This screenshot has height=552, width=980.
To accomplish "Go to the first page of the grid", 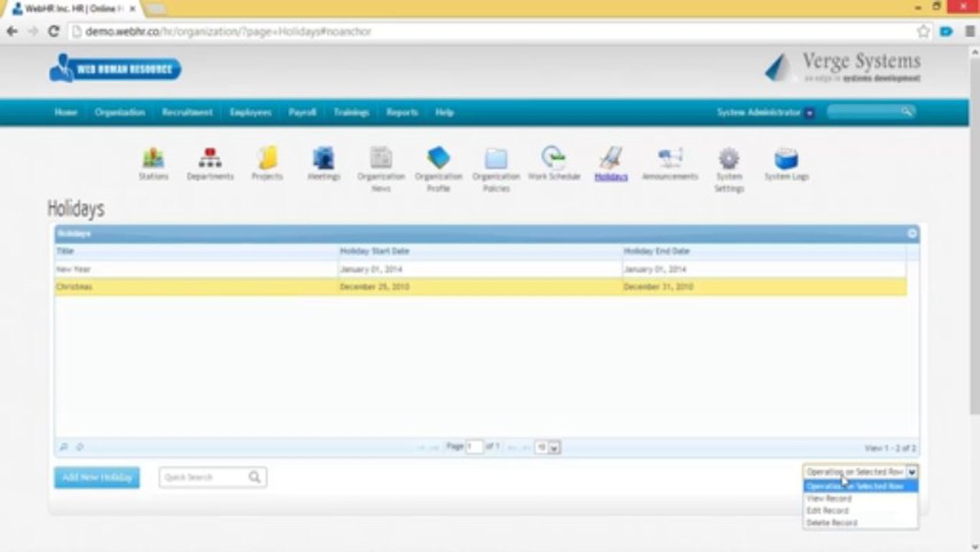I will [x=421, y=447].
